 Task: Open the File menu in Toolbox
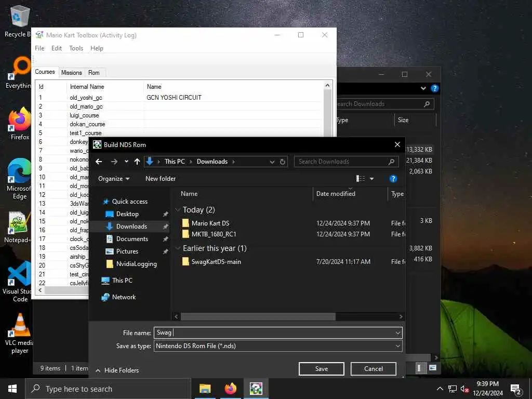pos(39,48)
